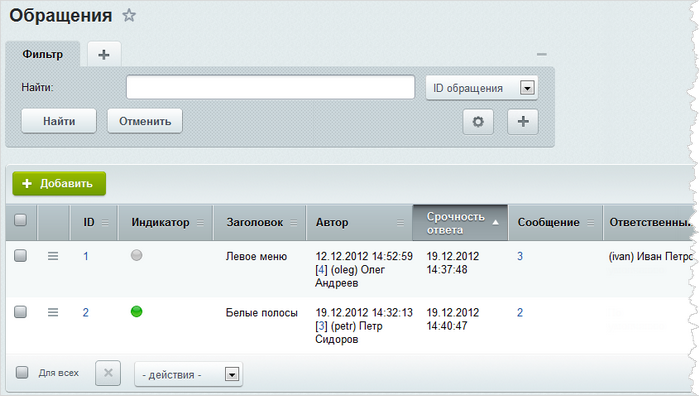This screenshot has height=396, width=700.
Task: Click grey indicator of Левое меню ticket
Action: click(x=137, y=255)
